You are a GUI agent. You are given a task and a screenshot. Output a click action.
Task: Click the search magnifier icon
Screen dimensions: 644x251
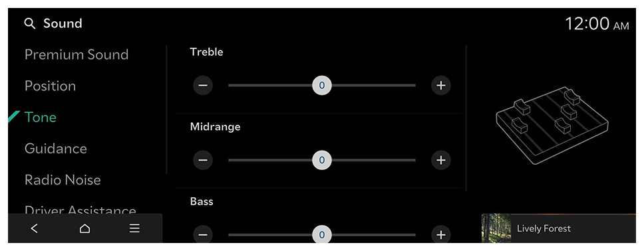tap(30, 24)
